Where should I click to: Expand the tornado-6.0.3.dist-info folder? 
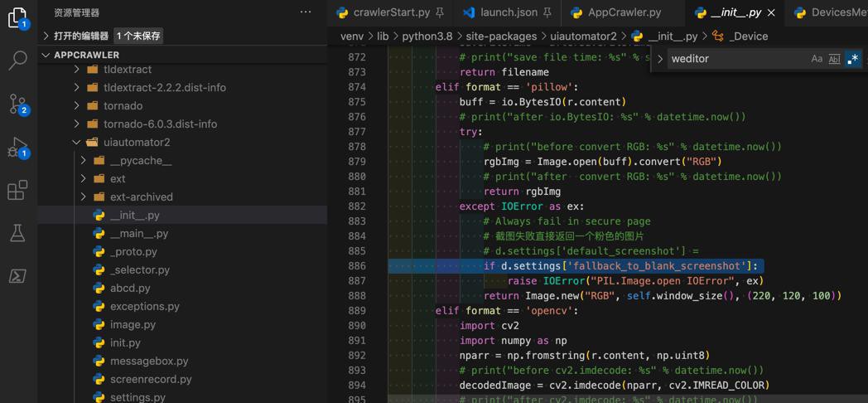click(x=77, y=124)
